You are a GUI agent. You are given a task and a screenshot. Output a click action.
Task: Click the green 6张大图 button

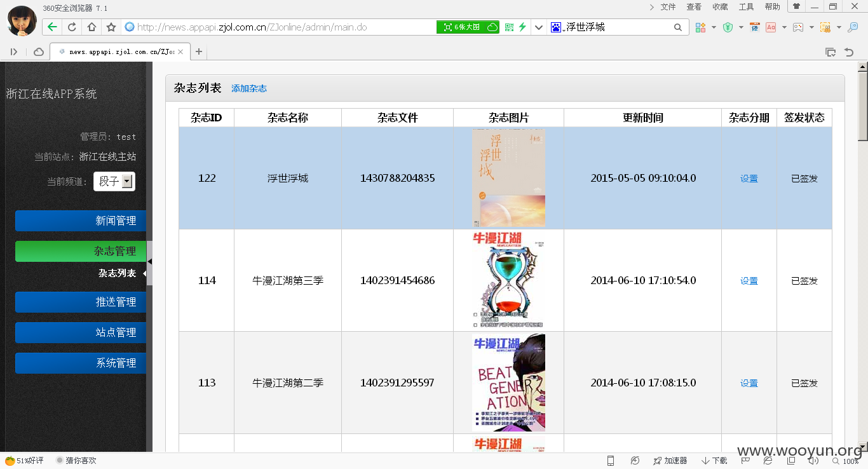[468, 27]
